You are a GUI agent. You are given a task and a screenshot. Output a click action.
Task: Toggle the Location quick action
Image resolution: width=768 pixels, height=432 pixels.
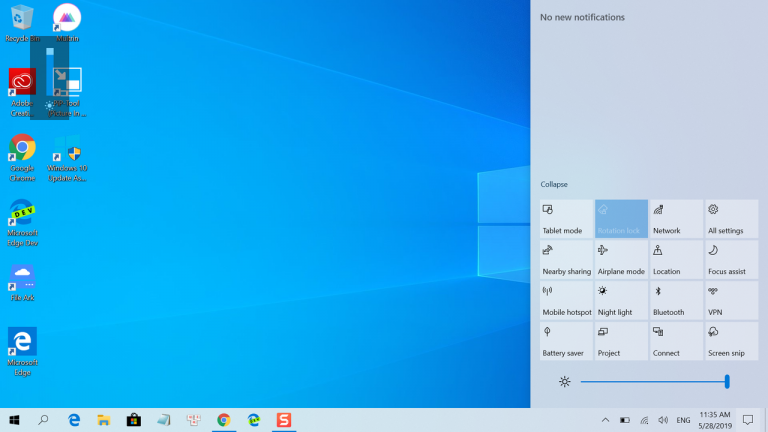676,260
